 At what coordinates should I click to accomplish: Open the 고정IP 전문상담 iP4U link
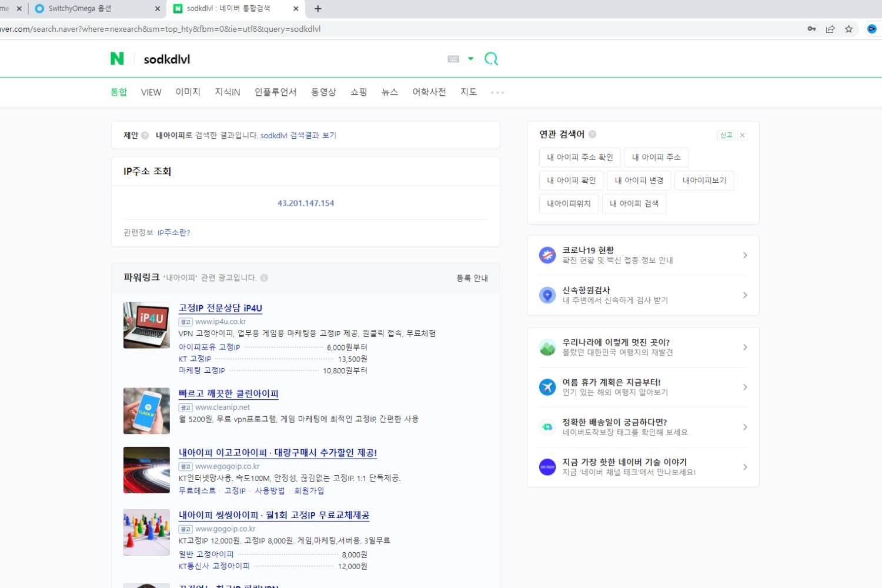coord(220,308)
